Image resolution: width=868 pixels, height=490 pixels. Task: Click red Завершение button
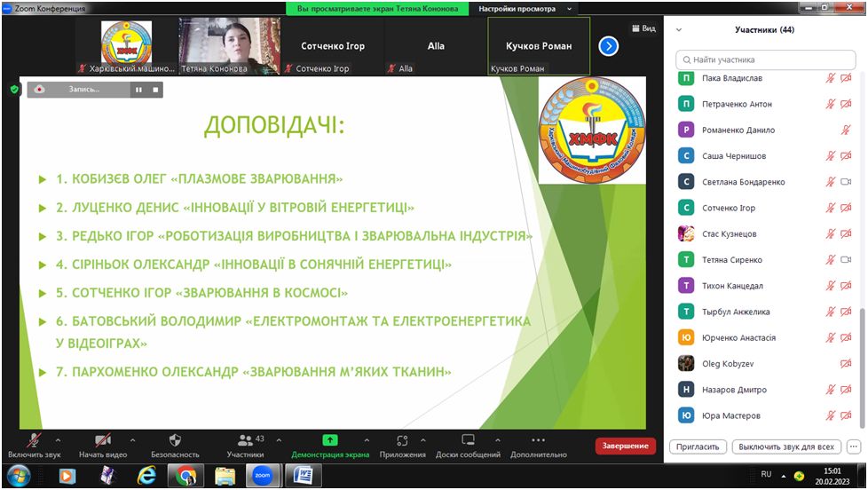coord(625,446)
